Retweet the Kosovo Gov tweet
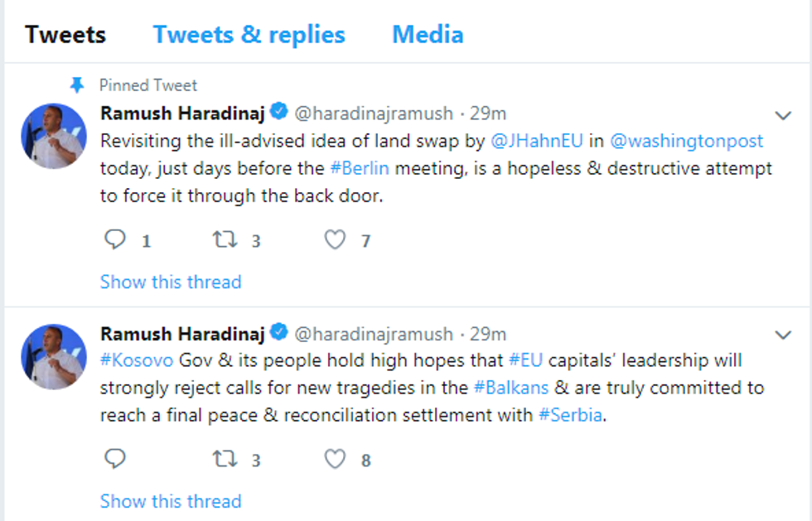The height and width of the screenshot is (521, 812). click(x=225, y=460)
